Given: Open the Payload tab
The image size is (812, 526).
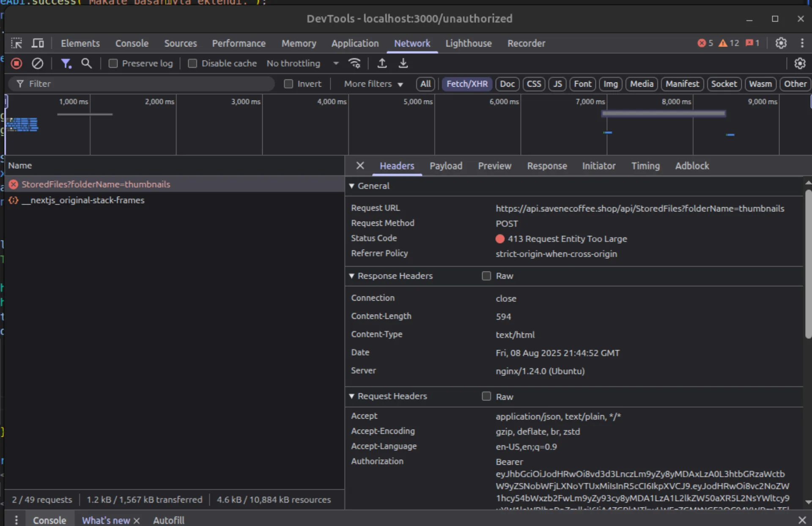Looking at the screenshot, I should 446,166.
